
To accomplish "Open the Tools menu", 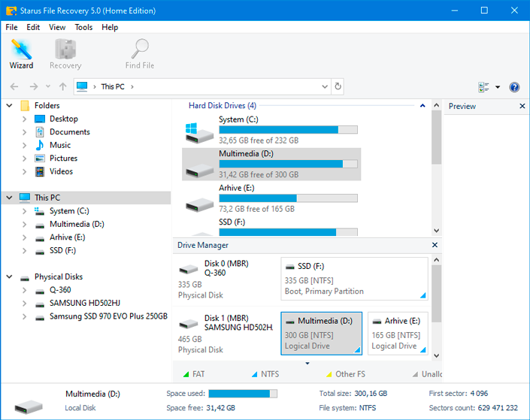I will [83, 27].
